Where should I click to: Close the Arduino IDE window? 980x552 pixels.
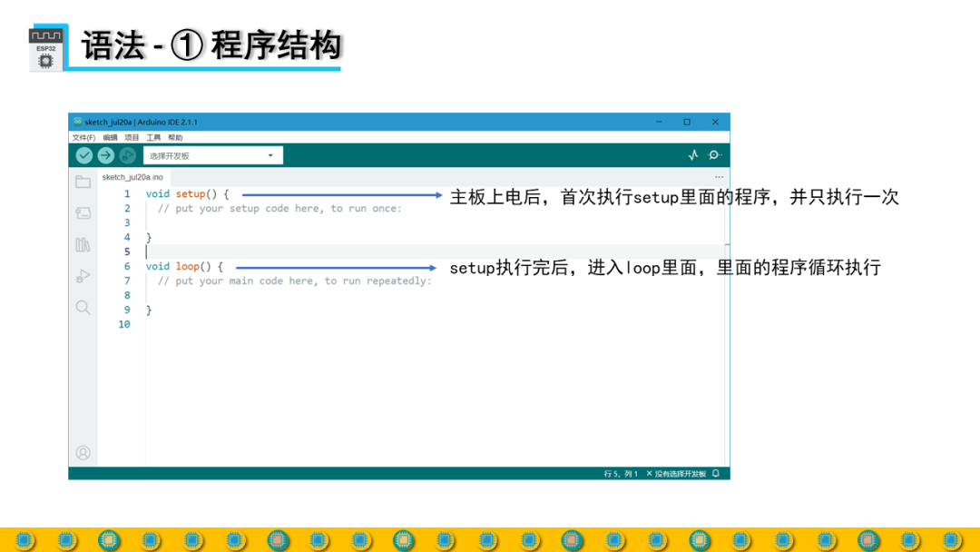click(715, 122)
